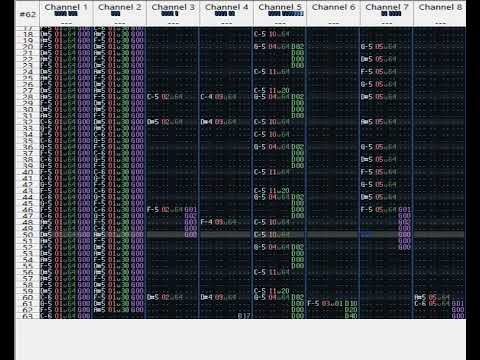
Task: Select the D#4 09 note on row 60 in Channel 4
Action: pyautogui.click(x=218, y=297)
